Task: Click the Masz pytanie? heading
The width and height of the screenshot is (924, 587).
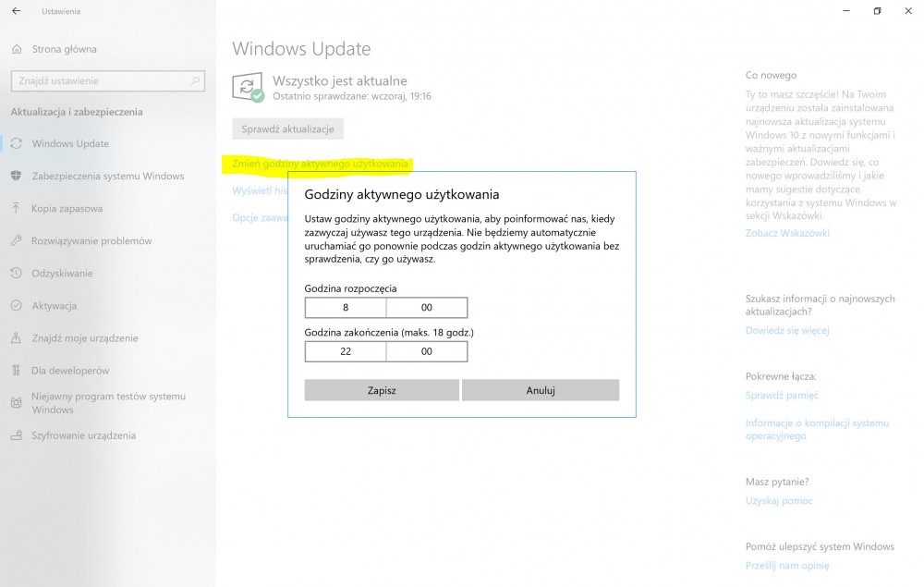Action: click(777, 482)
